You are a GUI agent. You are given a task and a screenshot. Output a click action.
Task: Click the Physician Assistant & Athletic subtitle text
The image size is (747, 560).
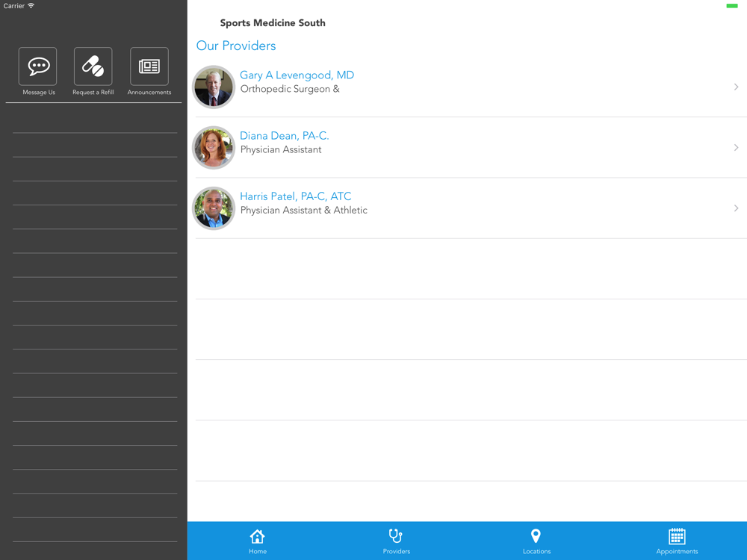(303, 210)
